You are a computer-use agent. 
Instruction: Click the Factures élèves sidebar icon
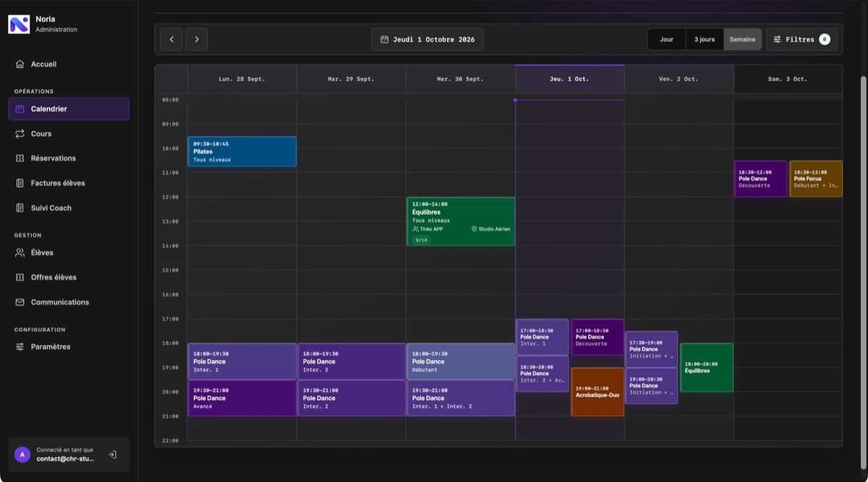[20, 183]
